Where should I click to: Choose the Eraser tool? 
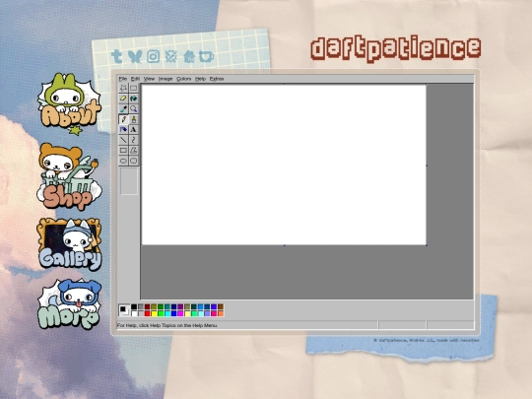click(123, 99)
